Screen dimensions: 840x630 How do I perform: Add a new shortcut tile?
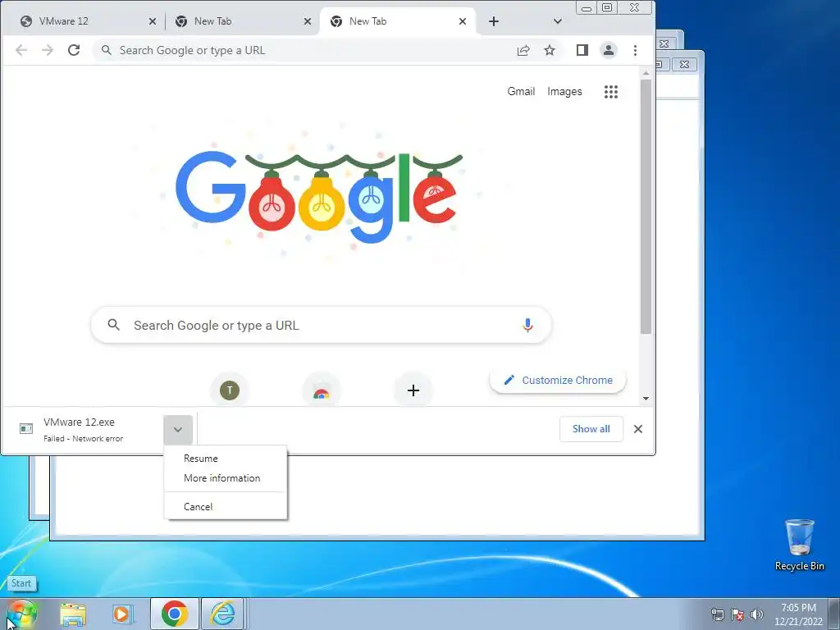click(413, 390)
